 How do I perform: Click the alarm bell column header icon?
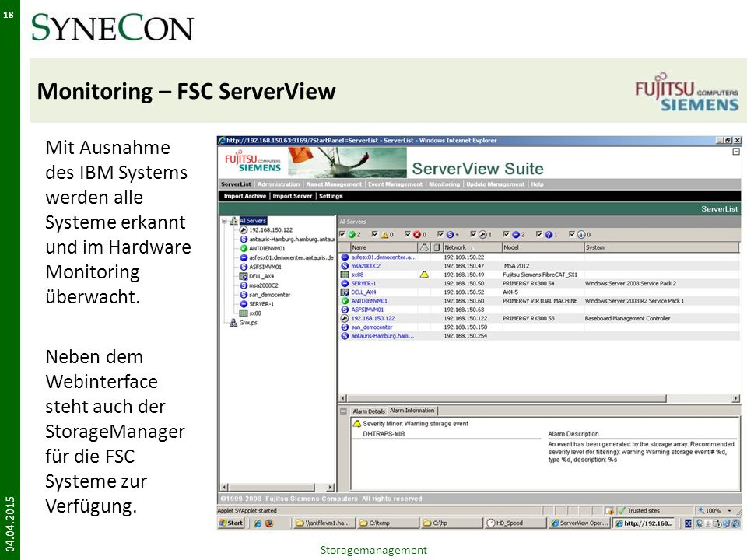coord(424,247)
